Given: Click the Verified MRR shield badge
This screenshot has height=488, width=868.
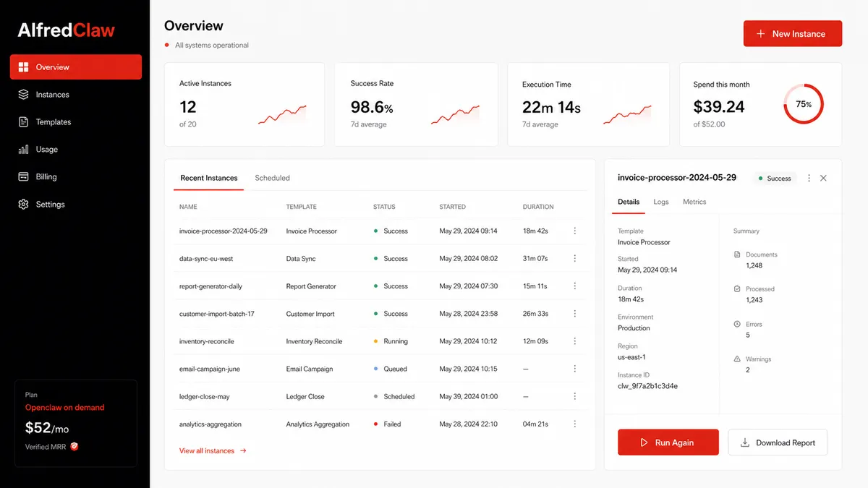Looking at the screenshot, I should [74, 447].
